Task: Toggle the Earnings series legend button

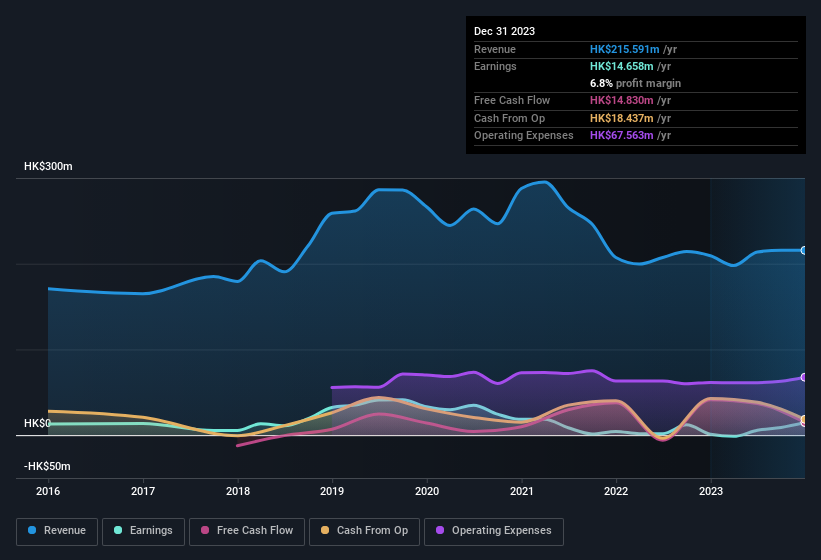Action: [x=143, y=531]
